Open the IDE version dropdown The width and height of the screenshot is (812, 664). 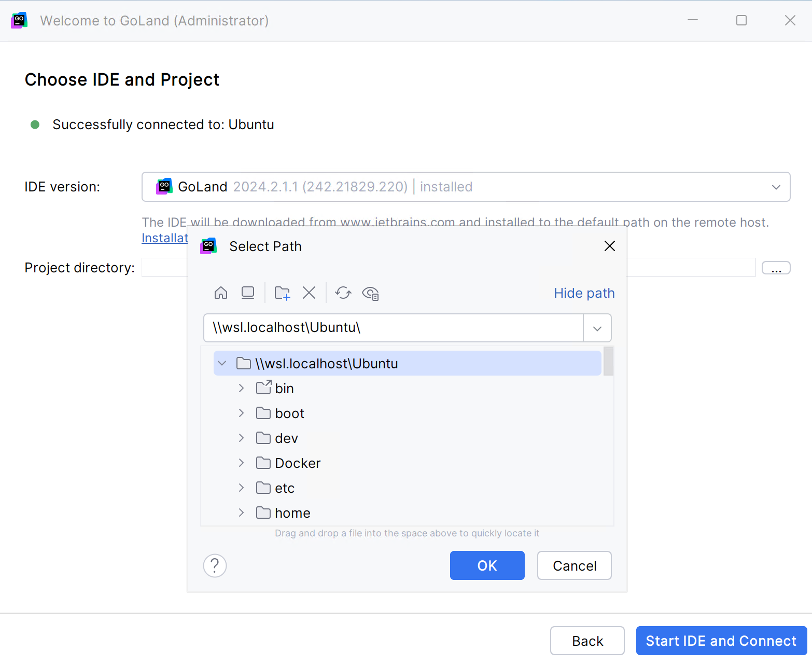pos(776,187)
